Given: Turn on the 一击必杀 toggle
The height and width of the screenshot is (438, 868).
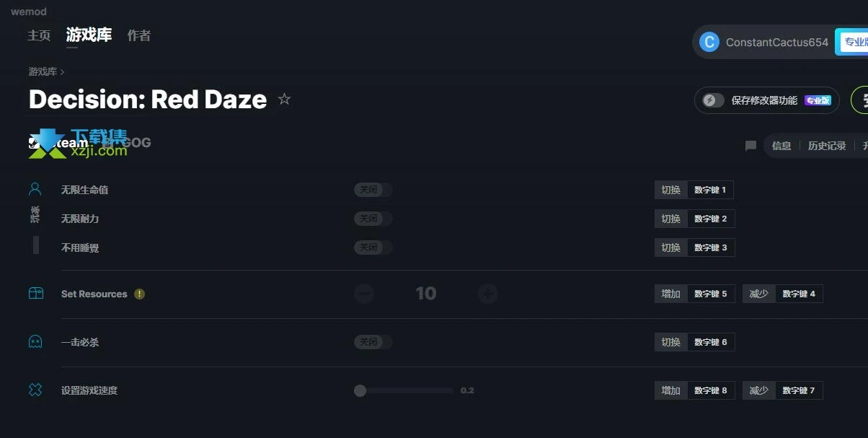Looking at the screenshot, I should tap(373, 342).
